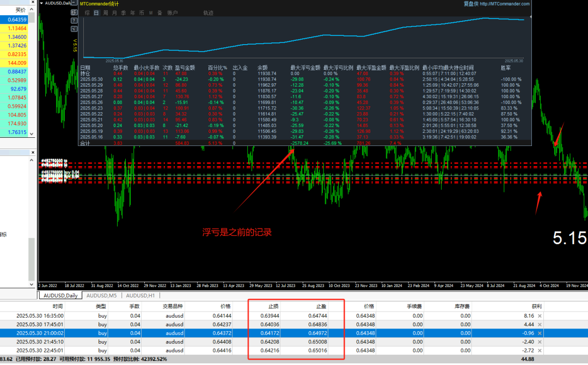588x365 pixels.
Task: Sort orders by 类型 column header
Action: (x=101, y=307)
